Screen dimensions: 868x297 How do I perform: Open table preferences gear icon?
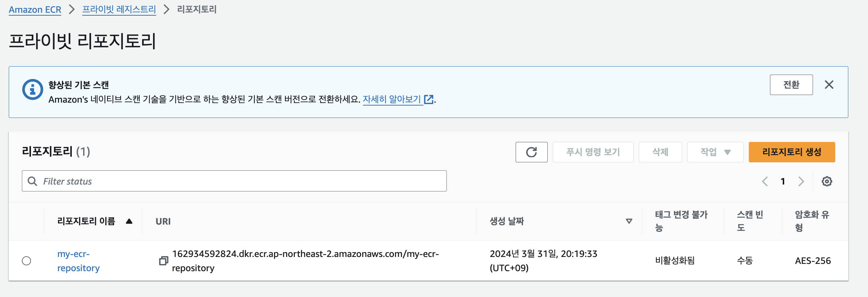click(827, 181)
